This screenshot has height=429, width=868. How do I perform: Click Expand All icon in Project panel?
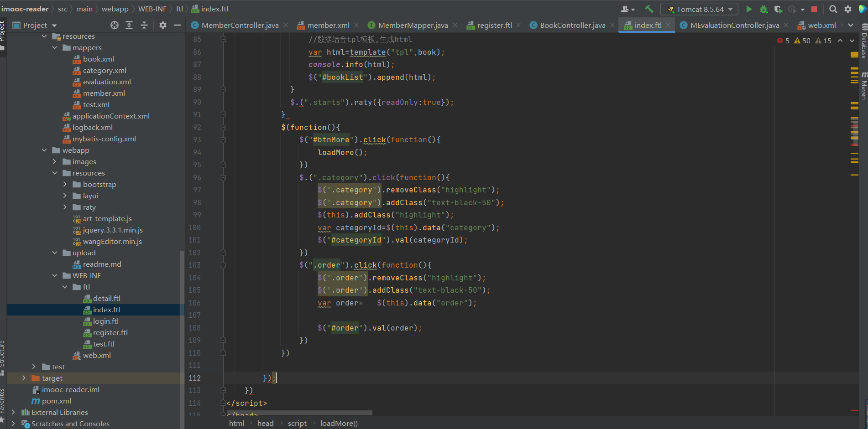pos(129,25)
